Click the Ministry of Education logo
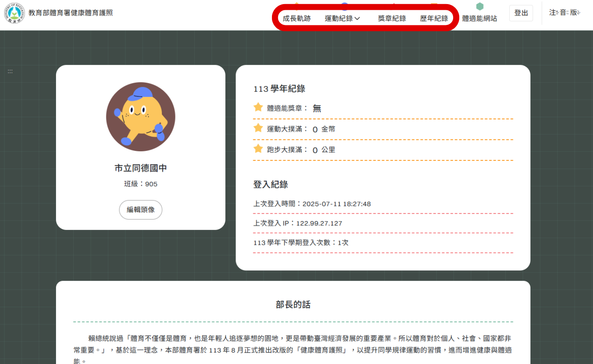Image resolution: width=593 pixels, height=364 pixels. tap(15, 13)
